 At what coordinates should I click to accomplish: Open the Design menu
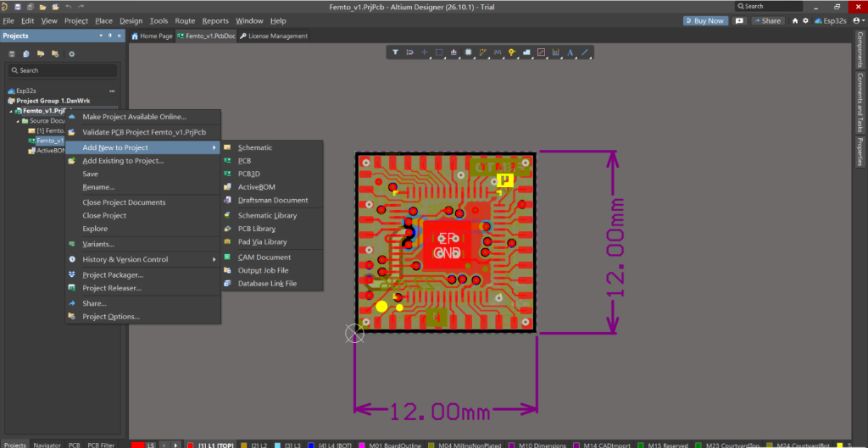point(131,21)
